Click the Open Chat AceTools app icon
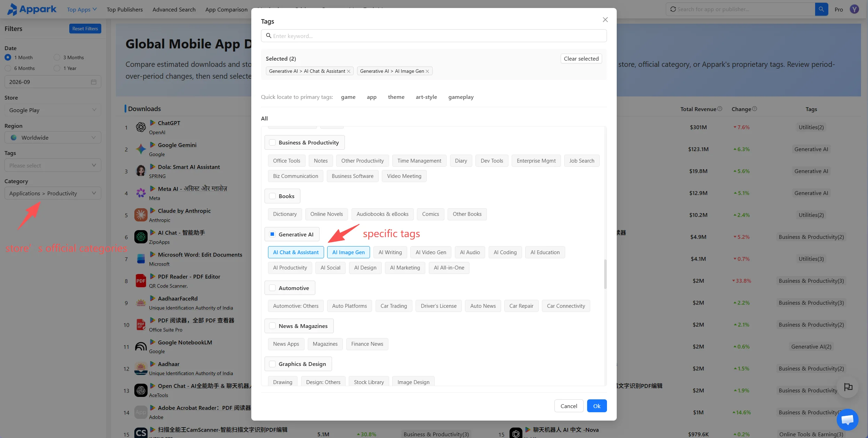The height and width of the screenshot is (438, 868). click(141, 390)
